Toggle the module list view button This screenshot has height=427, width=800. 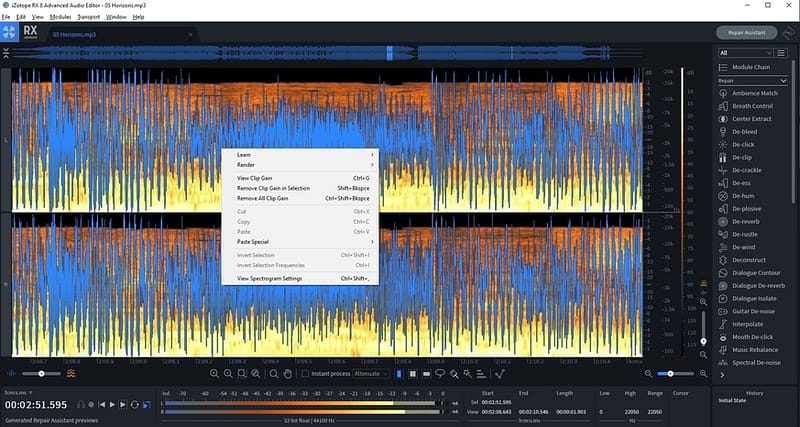pos(781,53)
